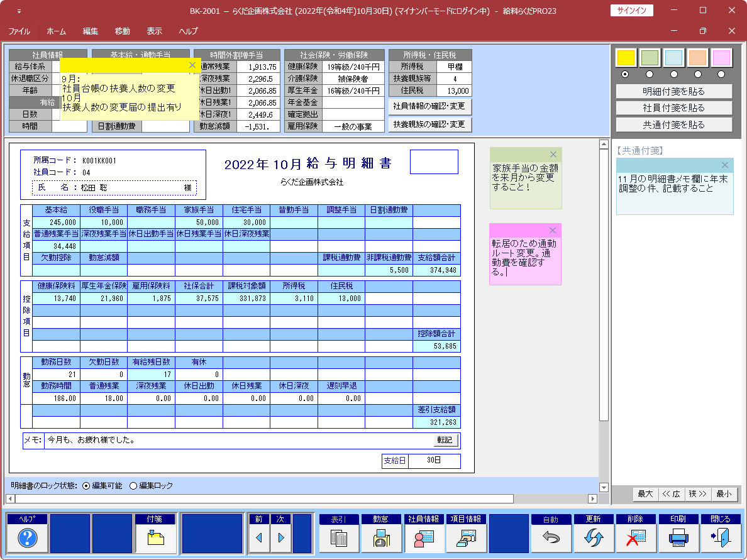This screenshot has width=747, height=560.
Task: Pick the light blue sticky note color
Action: pyautogui.click(x=673, y=58)
